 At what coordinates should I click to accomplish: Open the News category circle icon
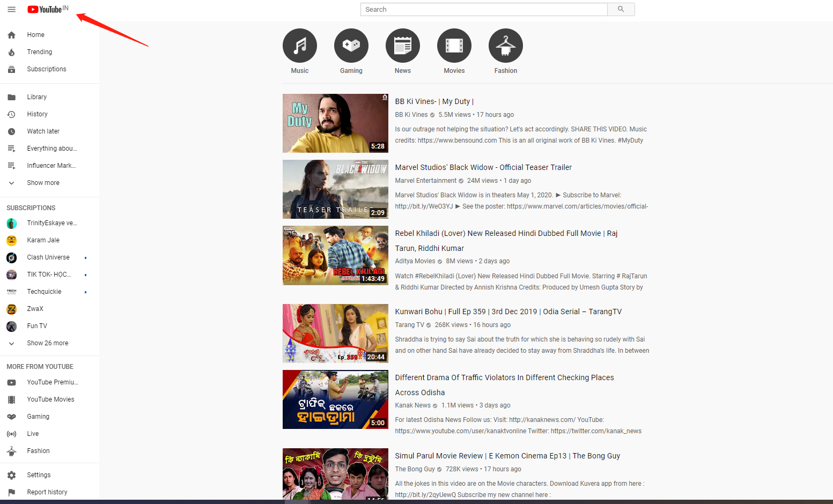[x=403, y=46]
